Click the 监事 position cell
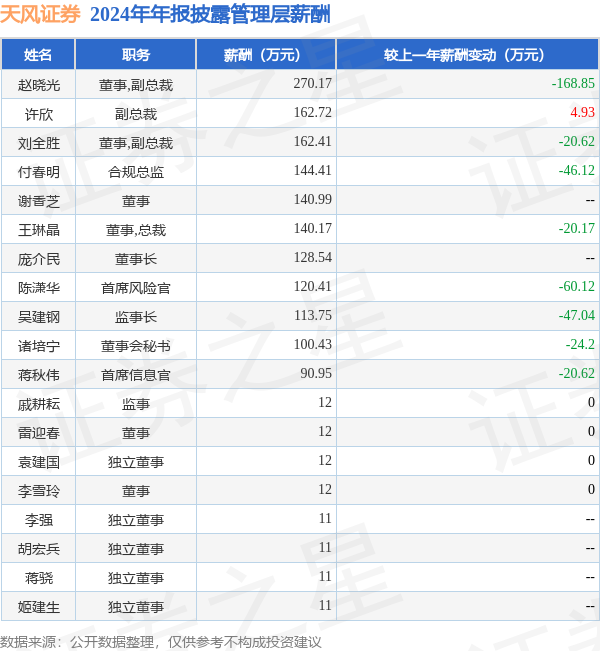 click(x=136, y=404)
